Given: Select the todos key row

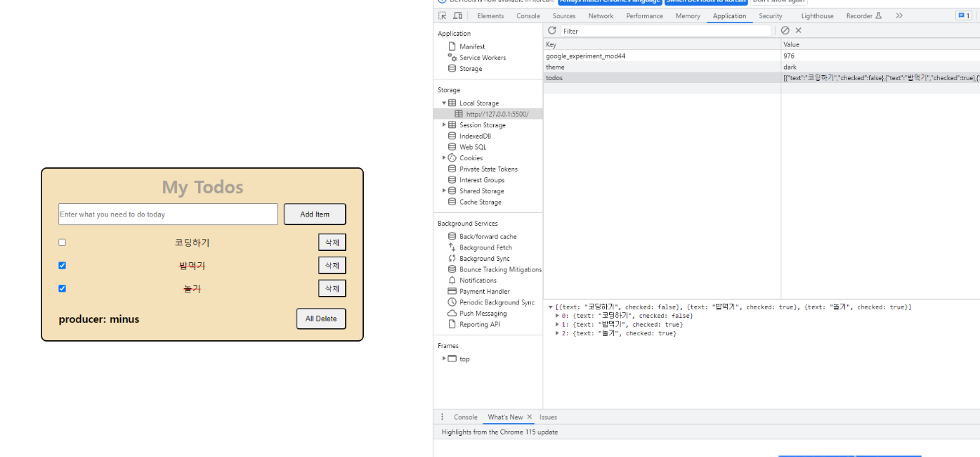Looking at the screenshot, I should click(762, 78).
